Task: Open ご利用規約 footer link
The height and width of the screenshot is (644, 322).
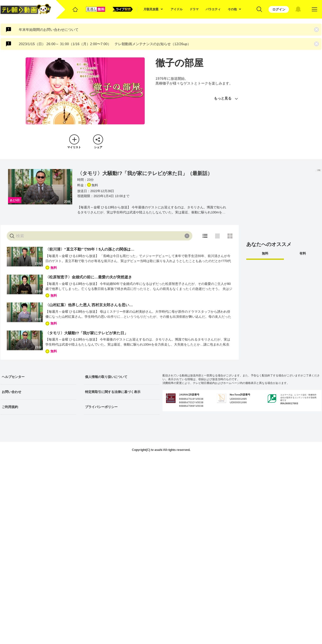Action: coord(10,407)
